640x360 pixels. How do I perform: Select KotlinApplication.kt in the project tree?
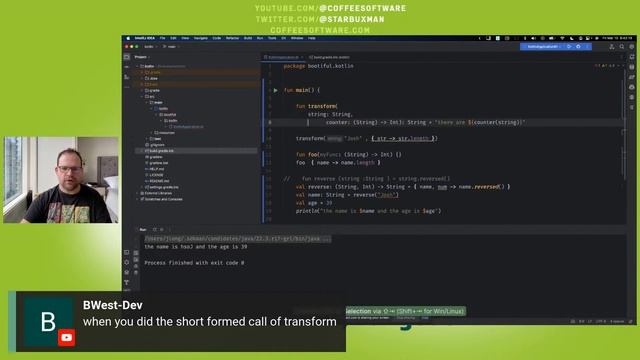[186, 127]
